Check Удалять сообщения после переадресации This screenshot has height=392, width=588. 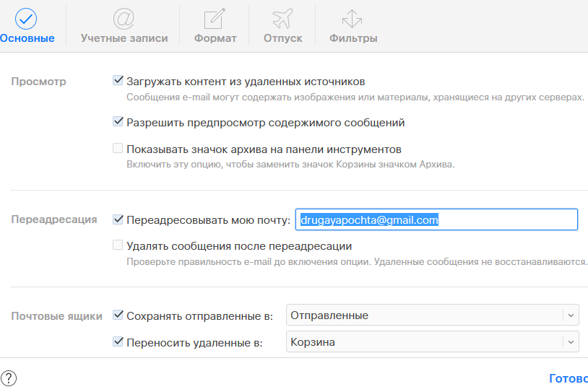118,245
